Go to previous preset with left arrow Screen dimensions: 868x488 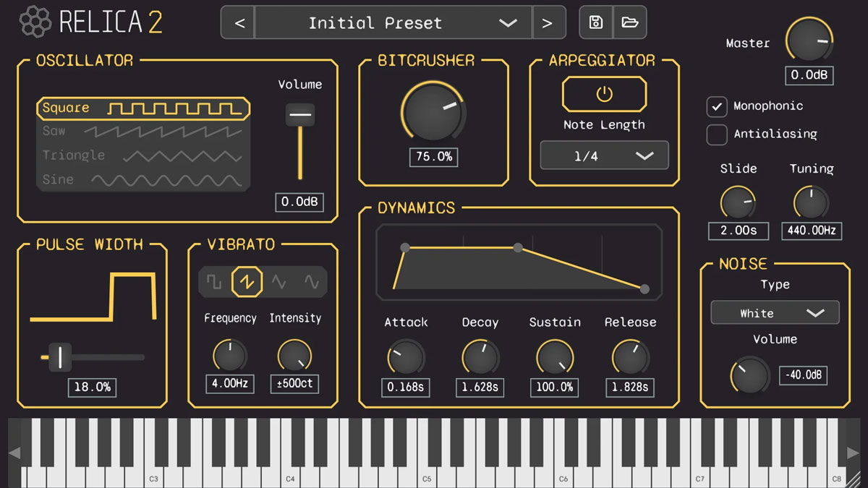tap(239, 23)
